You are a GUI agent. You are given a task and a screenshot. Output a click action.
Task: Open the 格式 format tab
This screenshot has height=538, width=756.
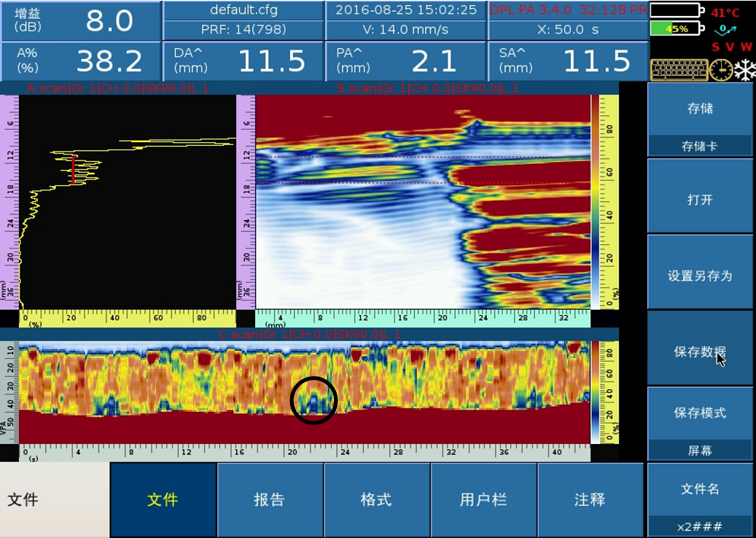click(376, 500)
